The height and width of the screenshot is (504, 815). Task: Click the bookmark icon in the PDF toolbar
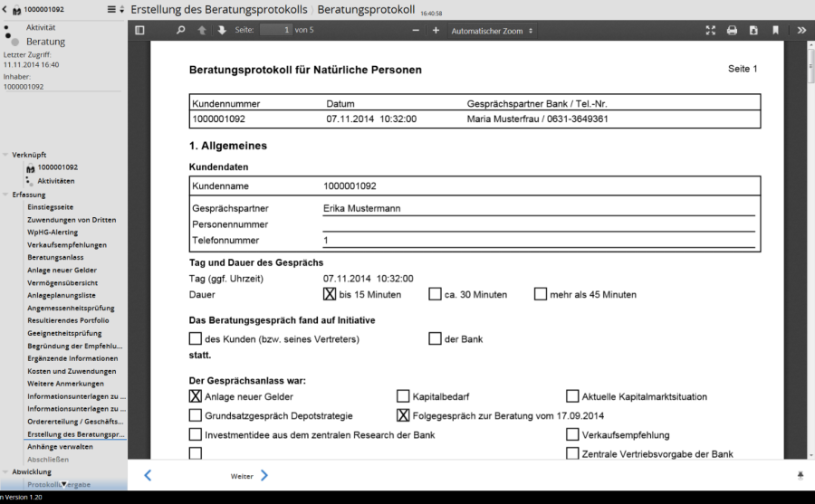775,30
